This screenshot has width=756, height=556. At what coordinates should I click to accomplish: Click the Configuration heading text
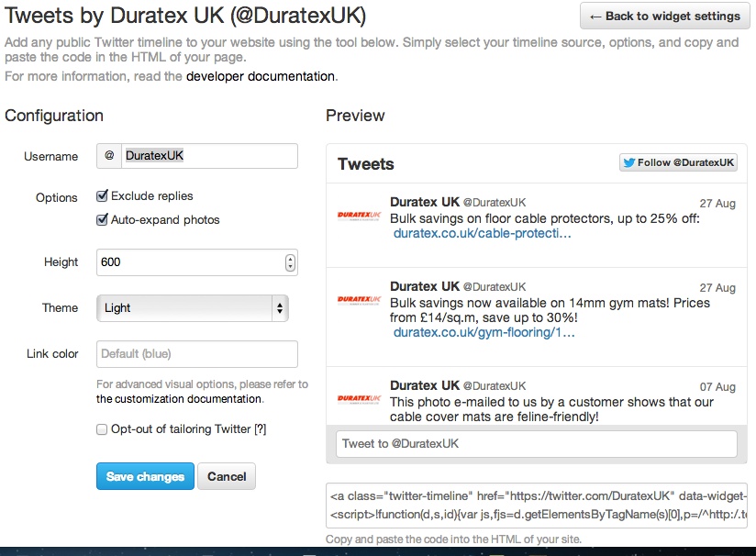point(54,116)
